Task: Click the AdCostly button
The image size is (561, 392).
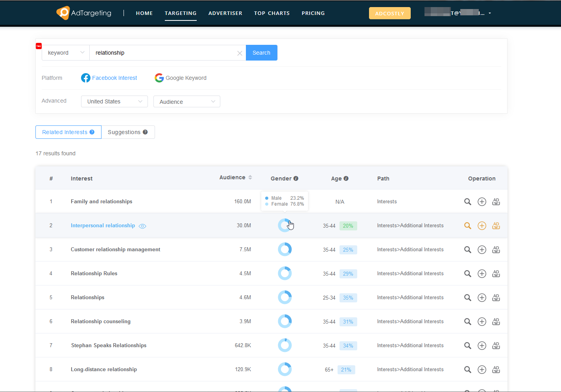Action: [x=389, y=13]
